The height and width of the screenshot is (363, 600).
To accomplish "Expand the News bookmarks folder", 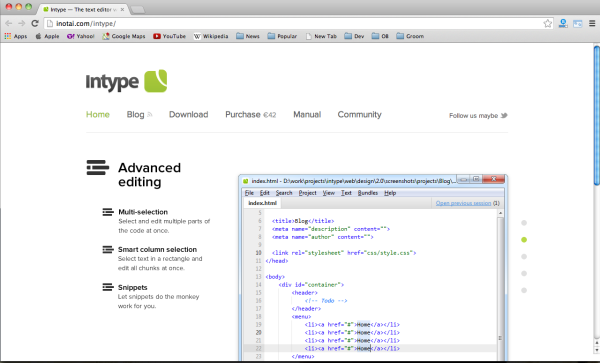I will [x=248, y=36].
